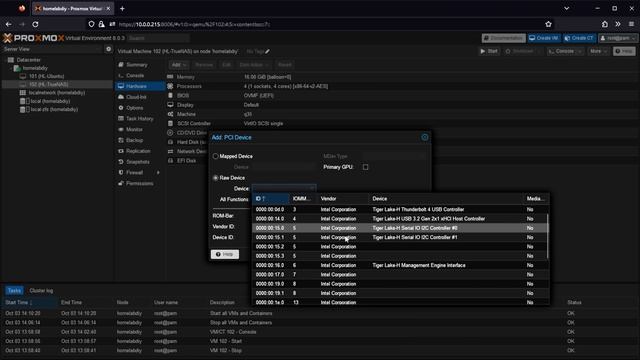
Task: Open the Hardware menu item
Action: (140, 86)
